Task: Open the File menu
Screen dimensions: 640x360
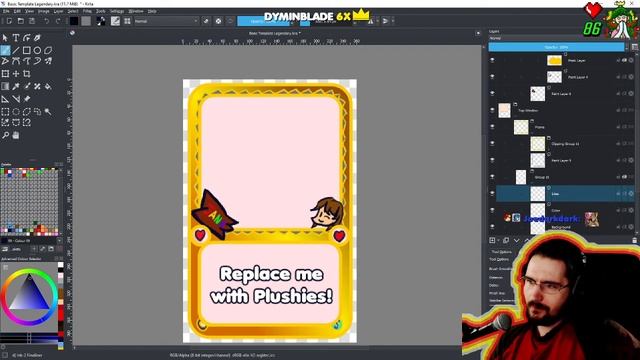Action: (x=6, y=11)
